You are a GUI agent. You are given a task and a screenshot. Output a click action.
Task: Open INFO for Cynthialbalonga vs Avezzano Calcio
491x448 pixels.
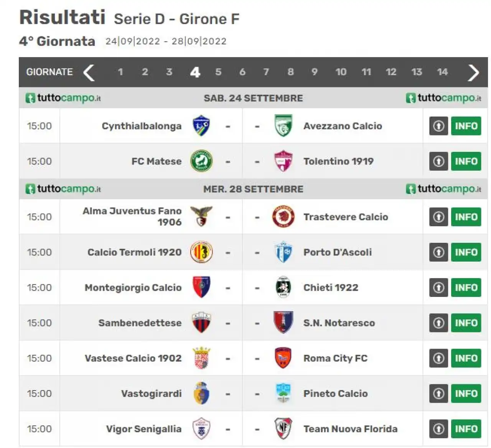pyautogui.click(x=466, y=126)
